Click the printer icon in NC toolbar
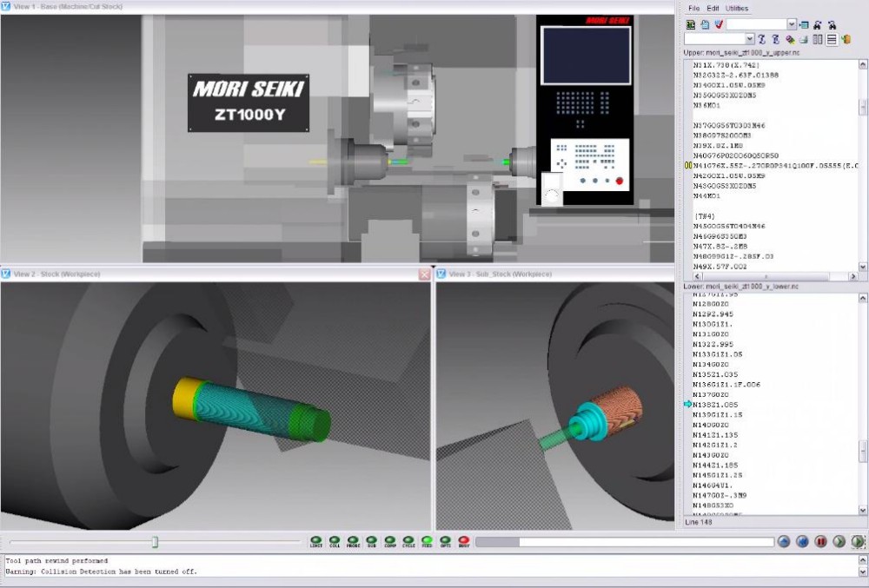This screenshot has height=588, width=869. (804, 39)
